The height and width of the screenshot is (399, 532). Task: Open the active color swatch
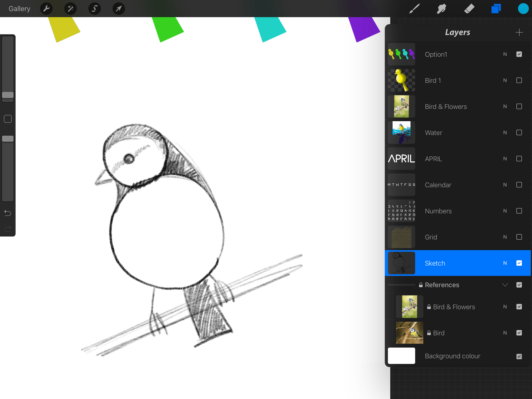523,9
